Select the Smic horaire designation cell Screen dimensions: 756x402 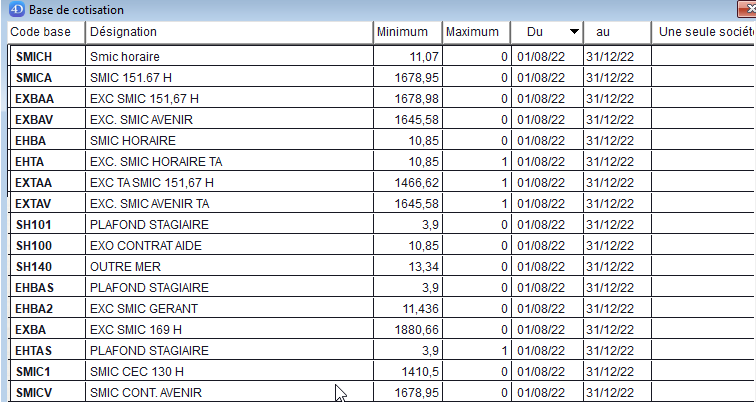[x=230, y=56]
